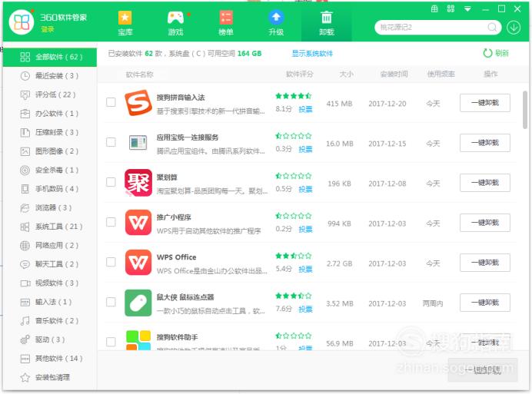
Task: Sort by 大小 column header
Action: tap(347, 74)
